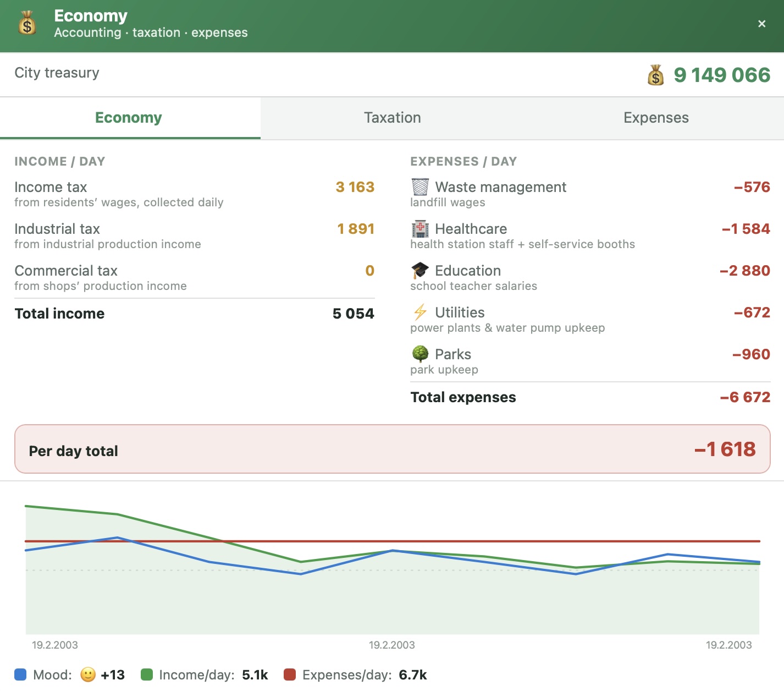This screenshot has width=784, height=691.
Task: Click the Waste management trash can icon
Action: 420,187
